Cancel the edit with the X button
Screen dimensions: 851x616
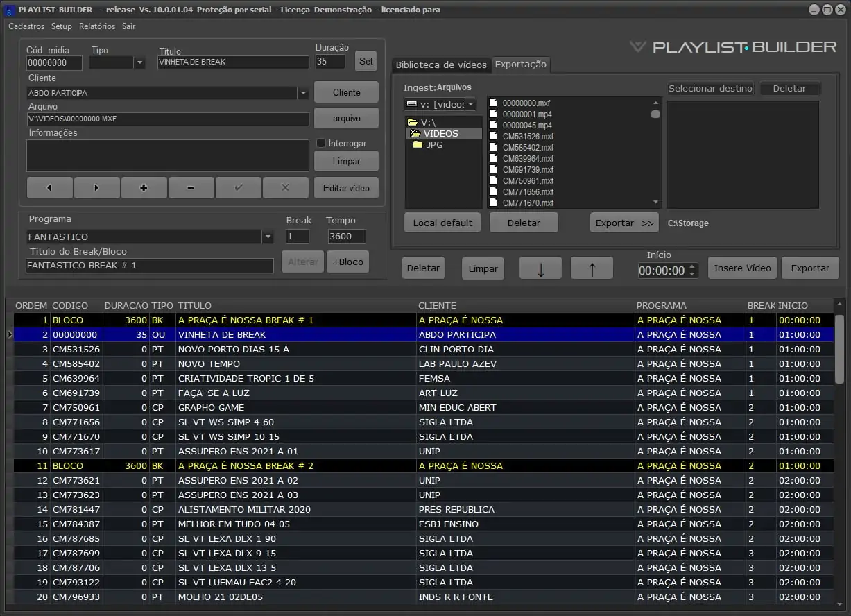285,187
